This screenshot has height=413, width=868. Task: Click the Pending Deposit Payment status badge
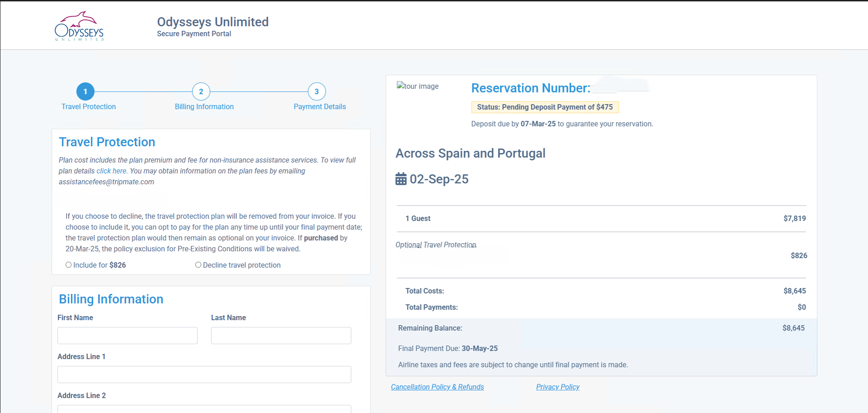(x=545, y=107)
